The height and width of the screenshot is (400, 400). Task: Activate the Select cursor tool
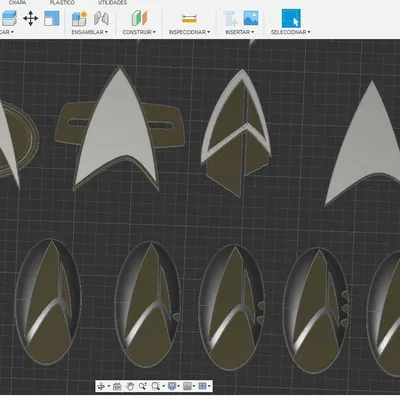click(x=291, y=18)
